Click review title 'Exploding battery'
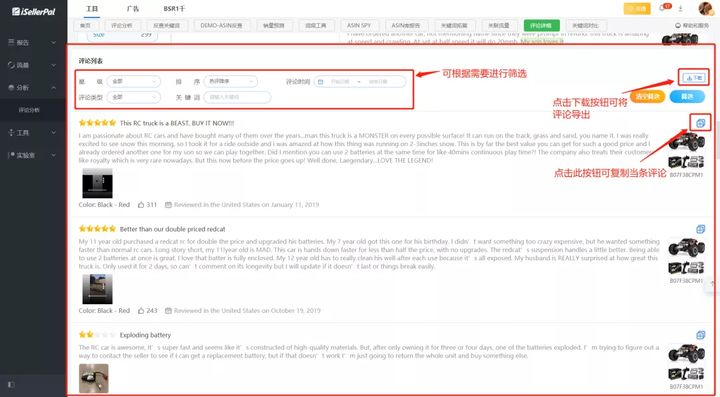 pyautogui.click(x=145, y=335)
